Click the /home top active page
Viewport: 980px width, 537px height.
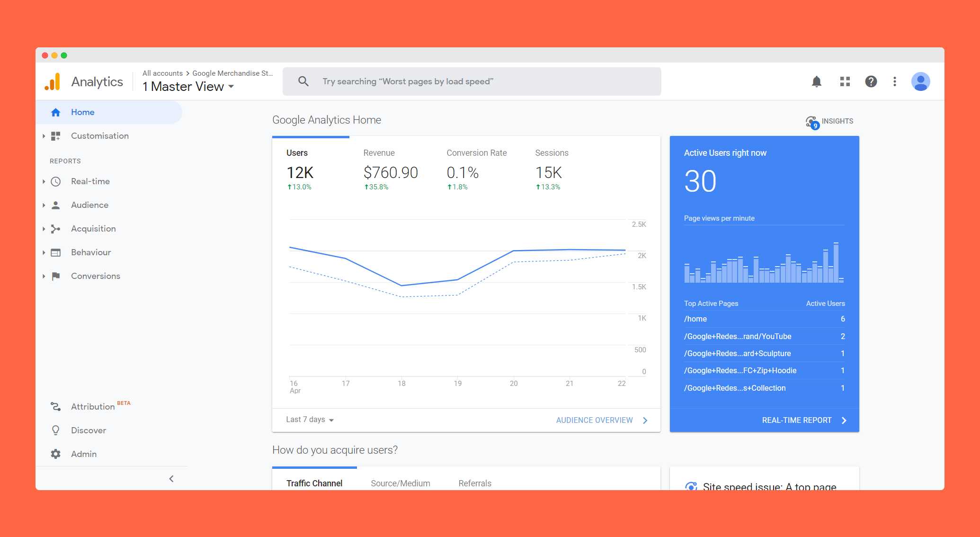click(764, 319)
